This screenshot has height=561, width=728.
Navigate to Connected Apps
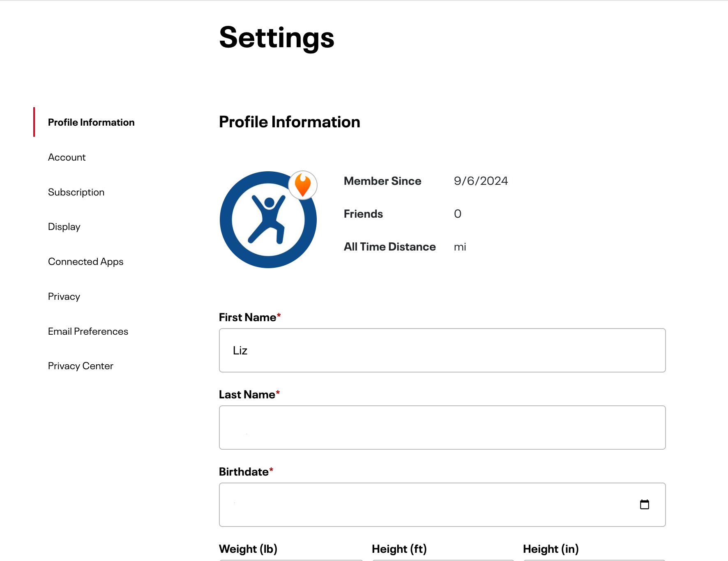(x=85, y=262)
